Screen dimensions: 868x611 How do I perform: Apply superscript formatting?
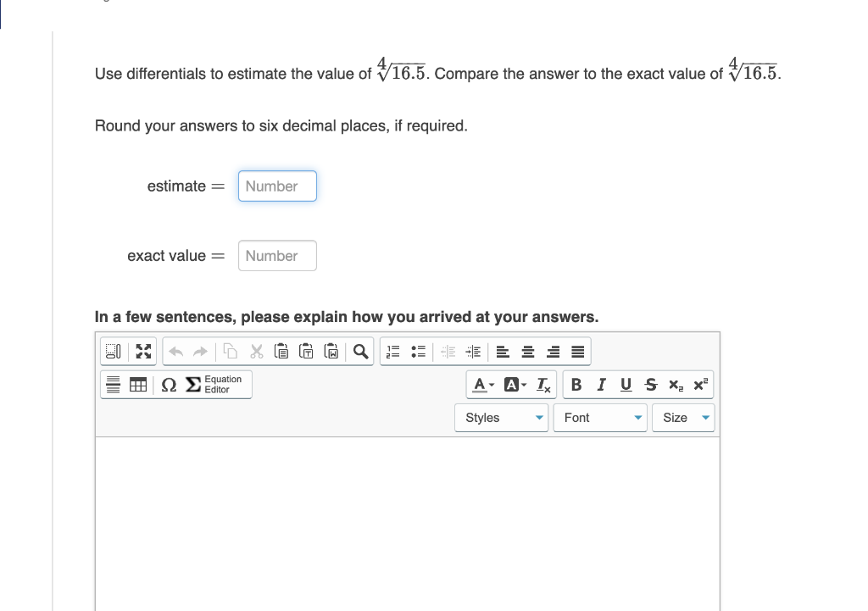[698, 384]
